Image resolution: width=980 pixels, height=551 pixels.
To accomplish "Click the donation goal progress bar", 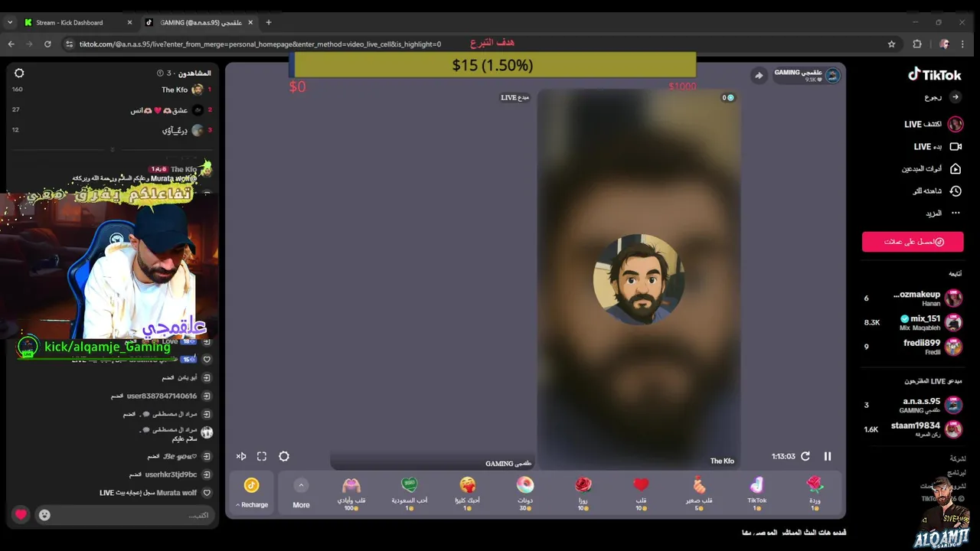I will 493,65.
